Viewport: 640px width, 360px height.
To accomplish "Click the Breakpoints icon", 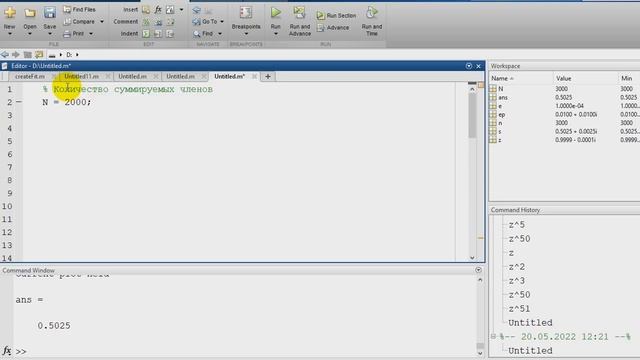I will click(x=246, y=13).
